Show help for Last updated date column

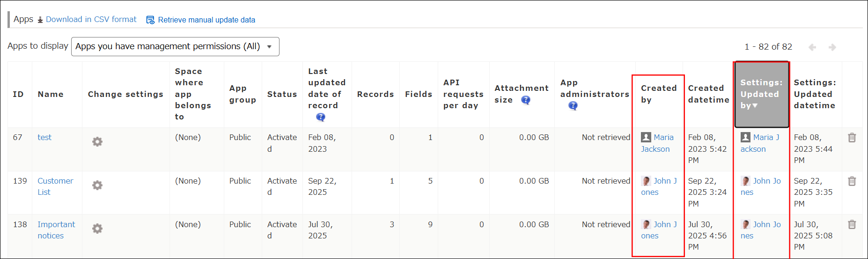320,117
